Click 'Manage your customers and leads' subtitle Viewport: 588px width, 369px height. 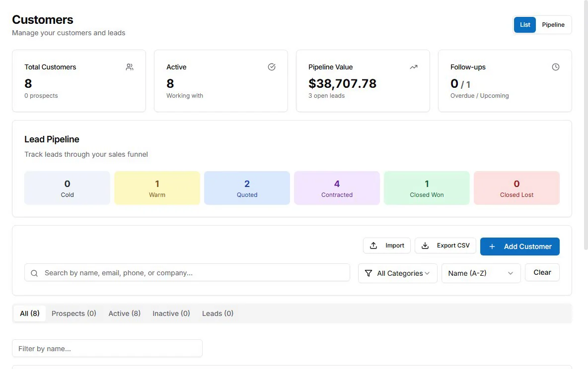69,33
